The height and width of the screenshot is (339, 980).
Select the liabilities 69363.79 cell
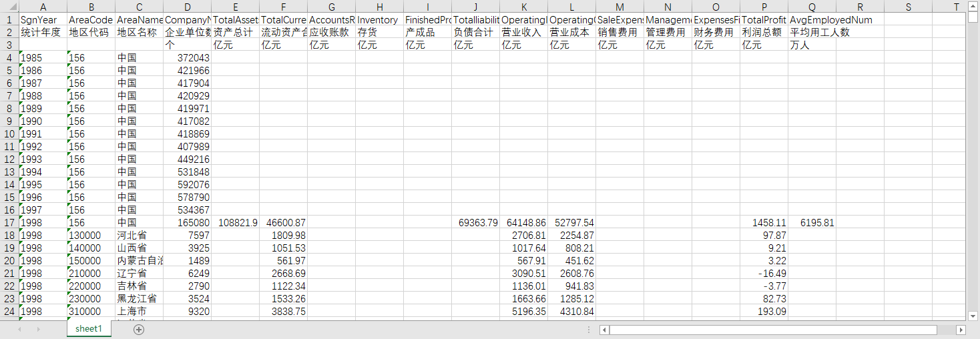(x=476, y=222)
